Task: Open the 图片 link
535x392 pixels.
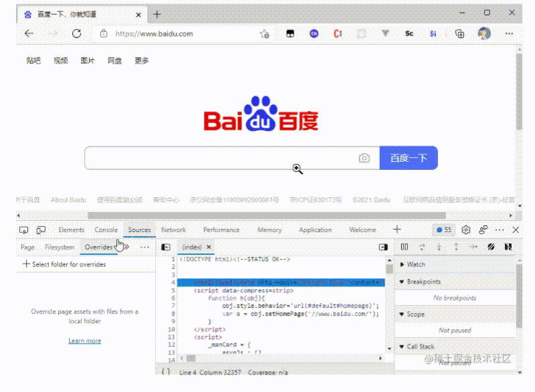Action: click(88, 61)
